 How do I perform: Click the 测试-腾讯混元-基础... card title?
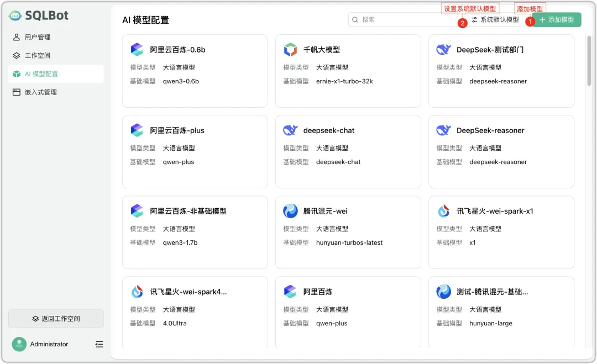coord(493,292)
